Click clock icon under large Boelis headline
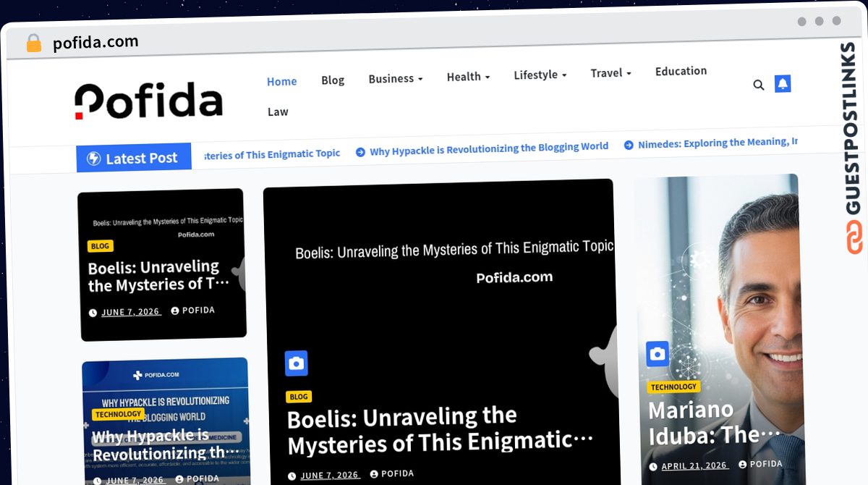The image size is (868, 485). [292, 476]
